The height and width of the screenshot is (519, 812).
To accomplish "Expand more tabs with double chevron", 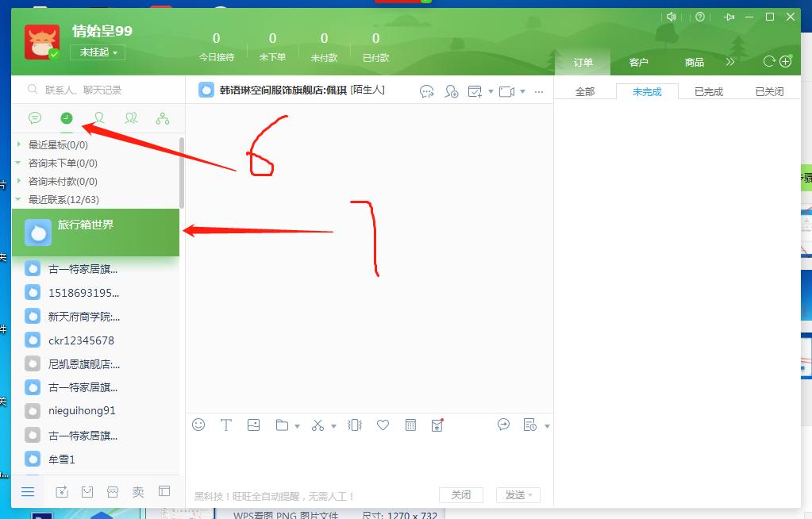I will 730,62.
